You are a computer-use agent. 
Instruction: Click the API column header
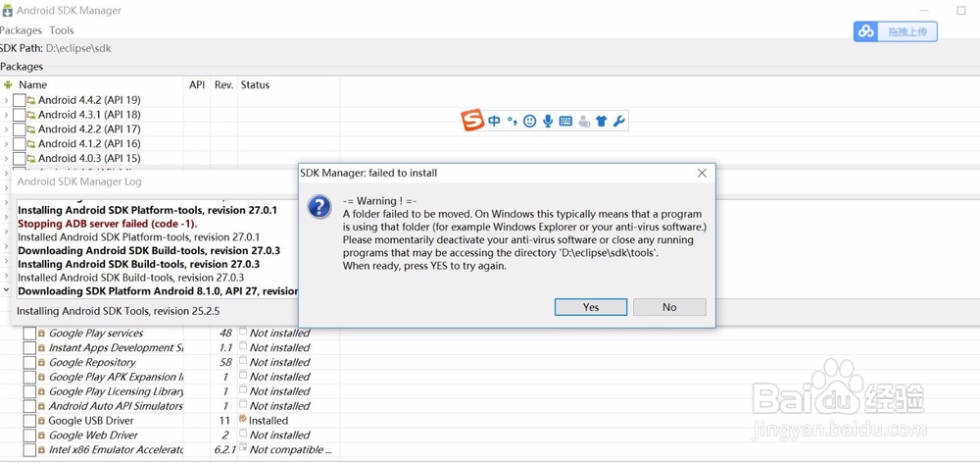197,84
